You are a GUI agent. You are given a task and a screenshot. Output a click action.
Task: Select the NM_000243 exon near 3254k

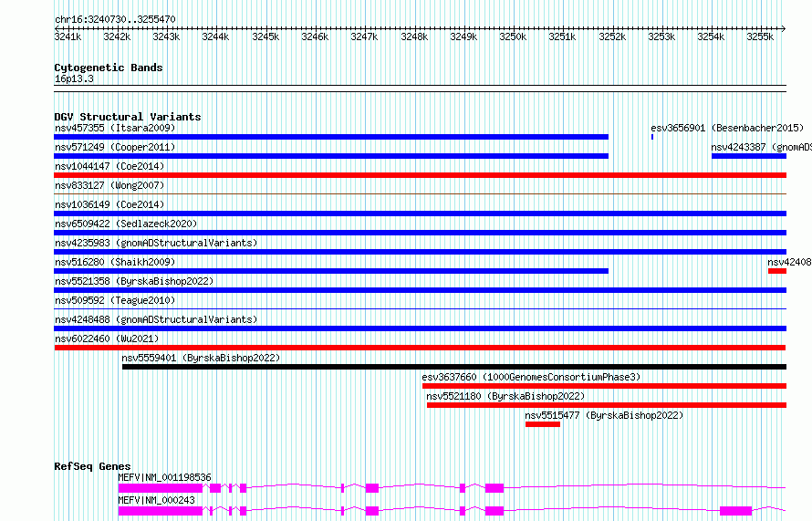[736, 511]
